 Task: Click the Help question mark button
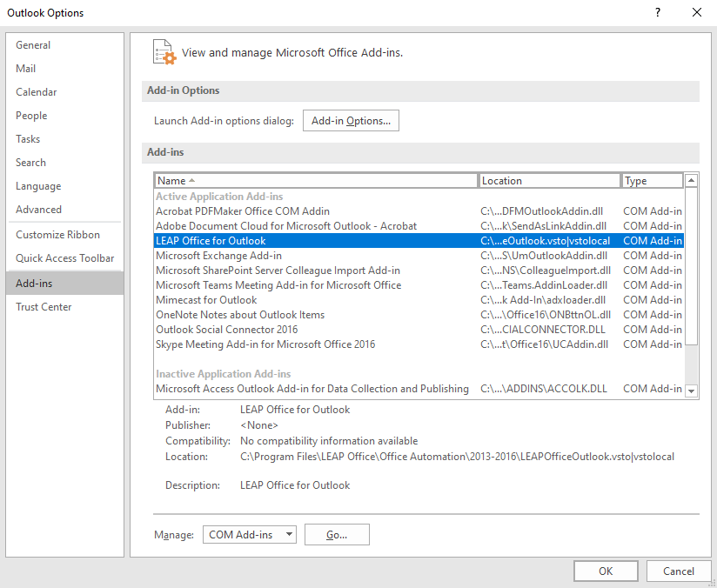point(656,13)
